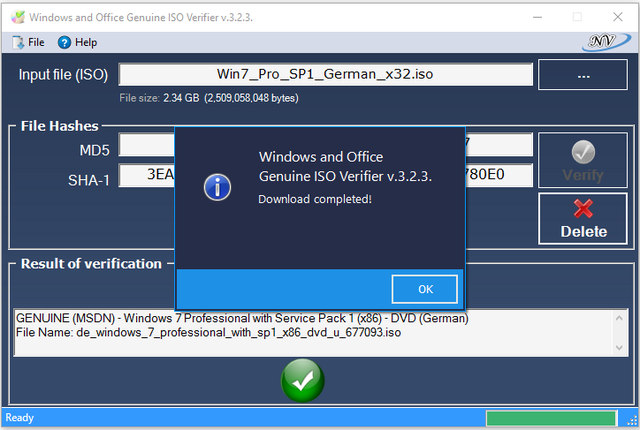Click the File size text

point(209,98)
